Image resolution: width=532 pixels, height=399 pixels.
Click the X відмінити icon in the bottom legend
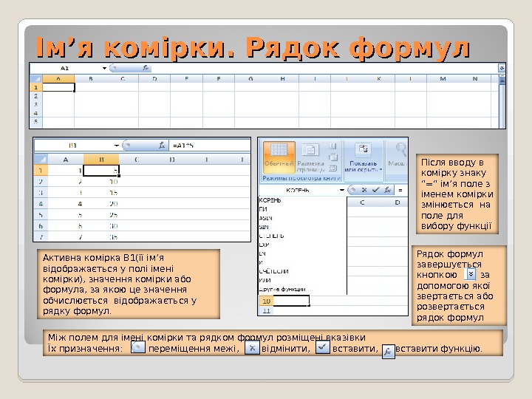[252, 348]
